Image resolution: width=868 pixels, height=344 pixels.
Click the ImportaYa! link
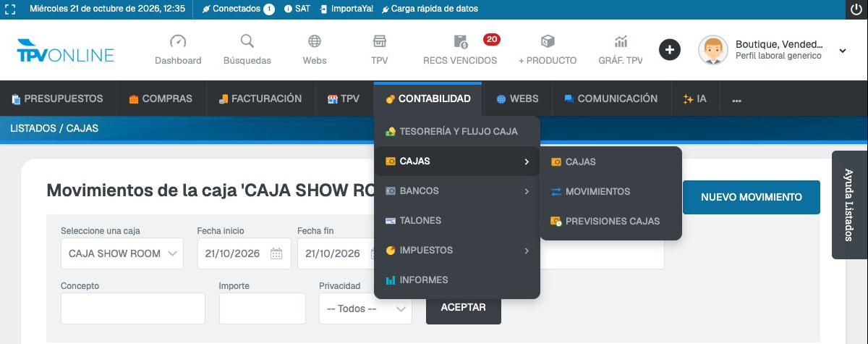[x=346, y=9]
